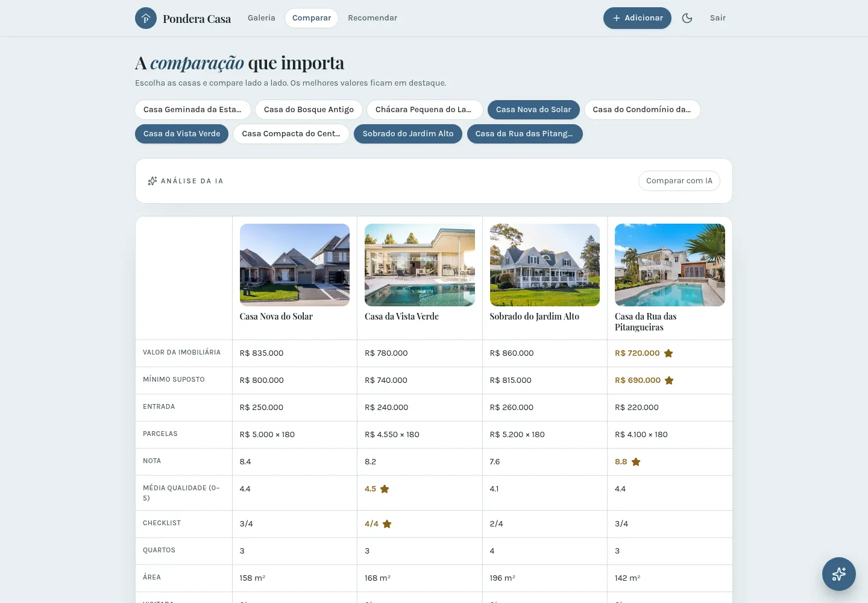Run Comparar com IA analysis
This screenshot has width=868, height=603.
pyautogui.click(x=679, y=181)
